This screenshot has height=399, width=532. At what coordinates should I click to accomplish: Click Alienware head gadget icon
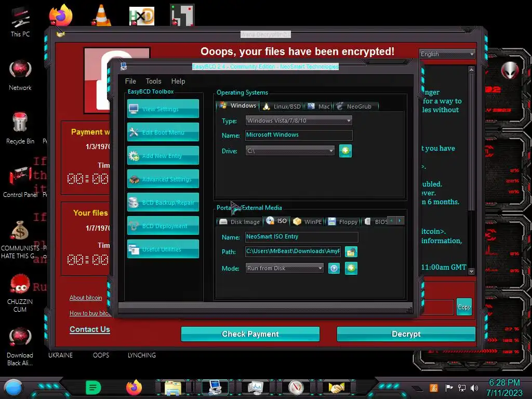tap(510, 71)
